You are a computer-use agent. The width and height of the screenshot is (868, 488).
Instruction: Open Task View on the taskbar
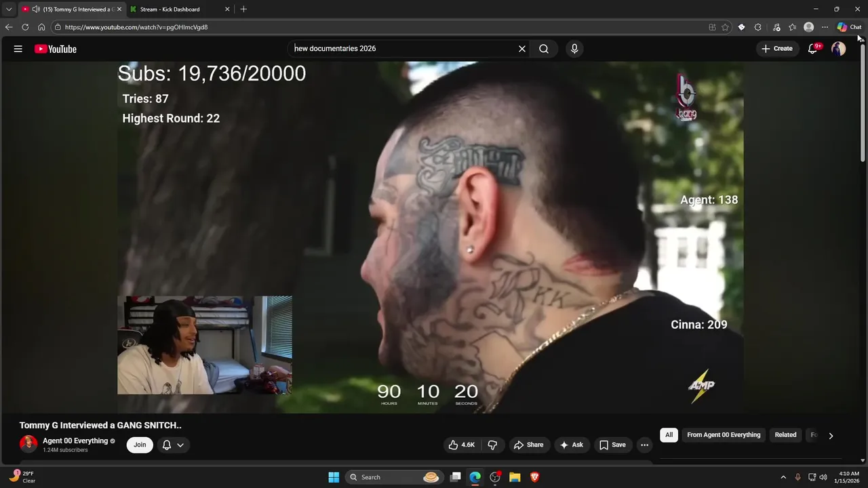pyautogui.click(x=456, y=477)
